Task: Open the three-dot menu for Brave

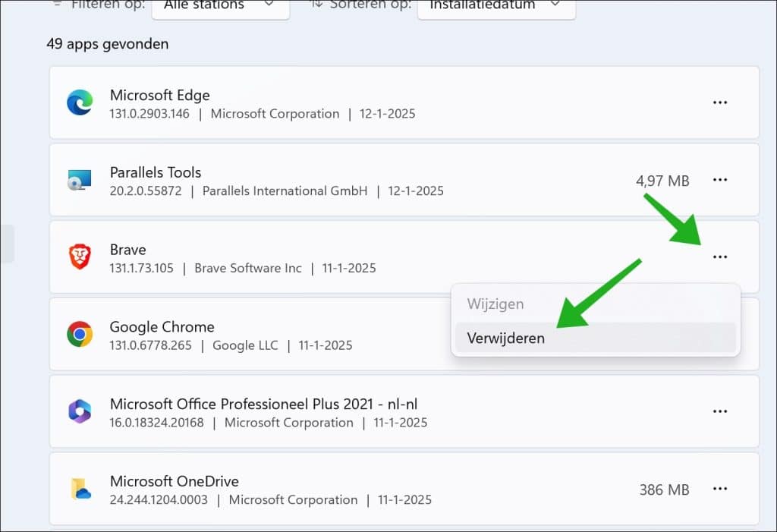Action: click(x=719, y=257)
